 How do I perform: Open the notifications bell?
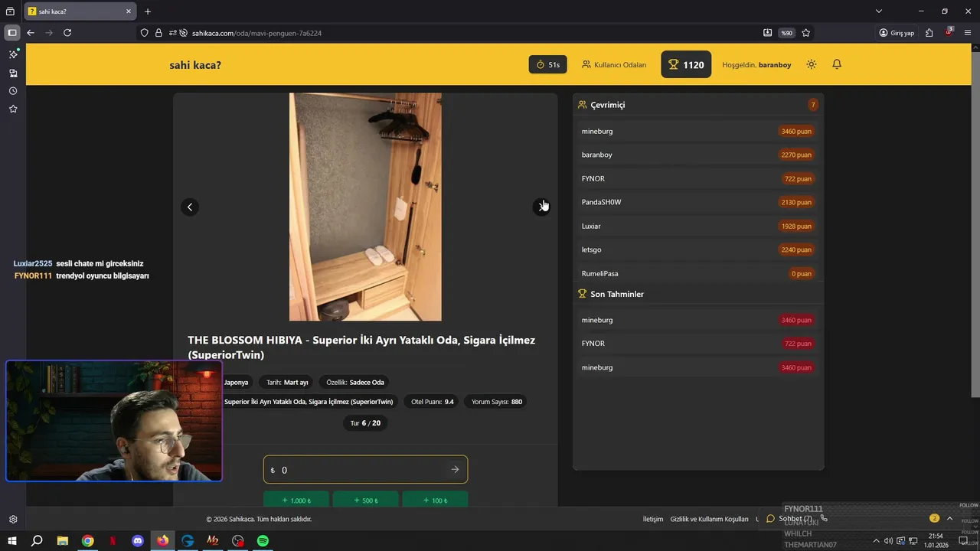tap(837, 64)
